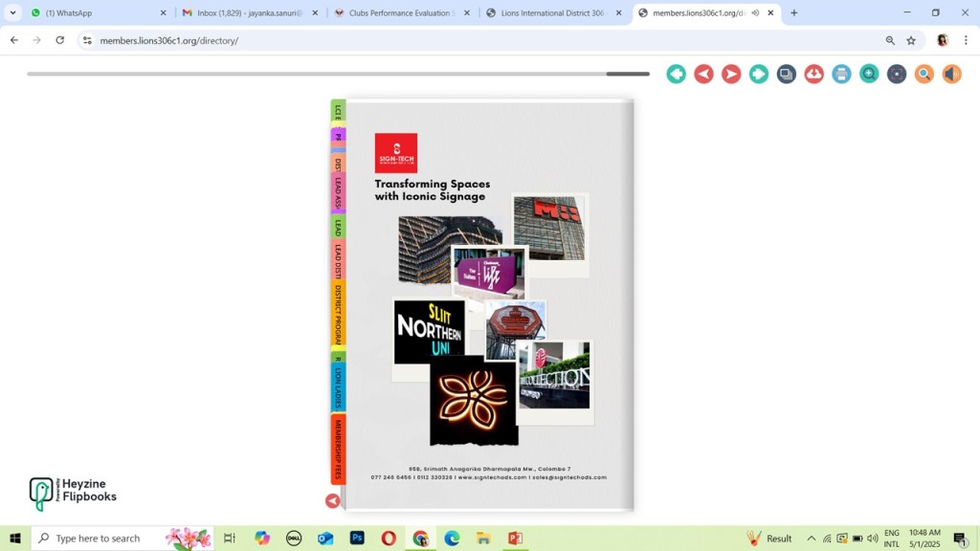Switch to Lions International District tab
The image size is (980, 551).
tap(552, 12)
